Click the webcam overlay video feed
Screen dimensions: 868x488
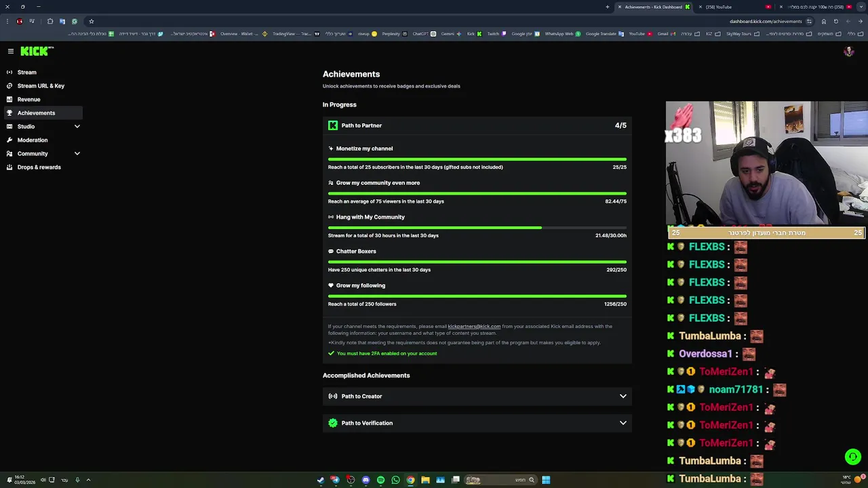point(766,163)
